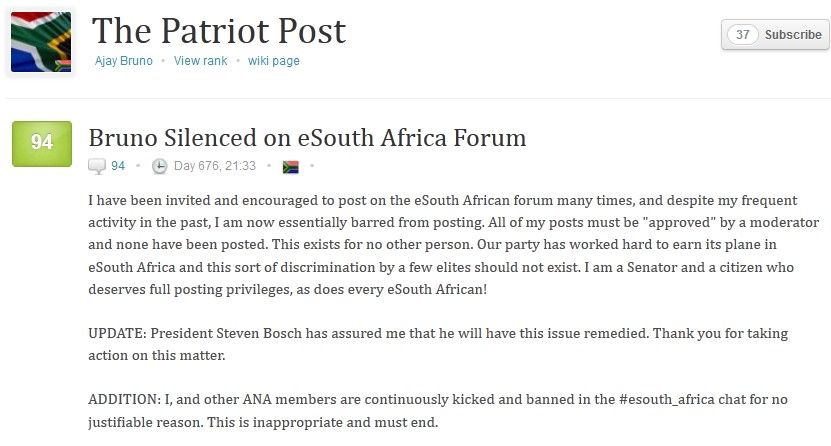Open the Bruno Silenced article headline
This screenshot has width=831, height=446.
[307, 137]
